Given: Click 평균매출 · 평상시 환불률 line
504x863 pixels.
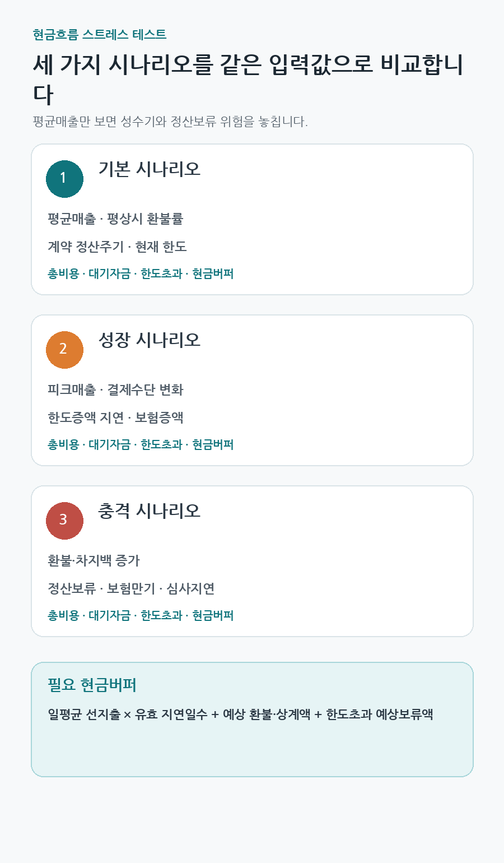Looking at the screenshot, I should pyautogui.click(x=115, y=219).
